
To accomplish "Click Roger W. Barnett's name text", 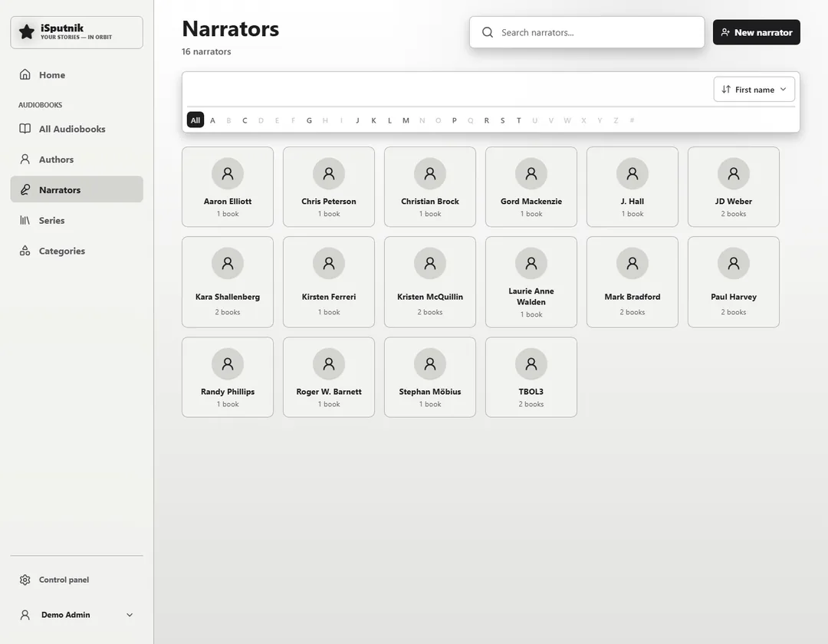I will pyautogui.click(x=329, y=392).
